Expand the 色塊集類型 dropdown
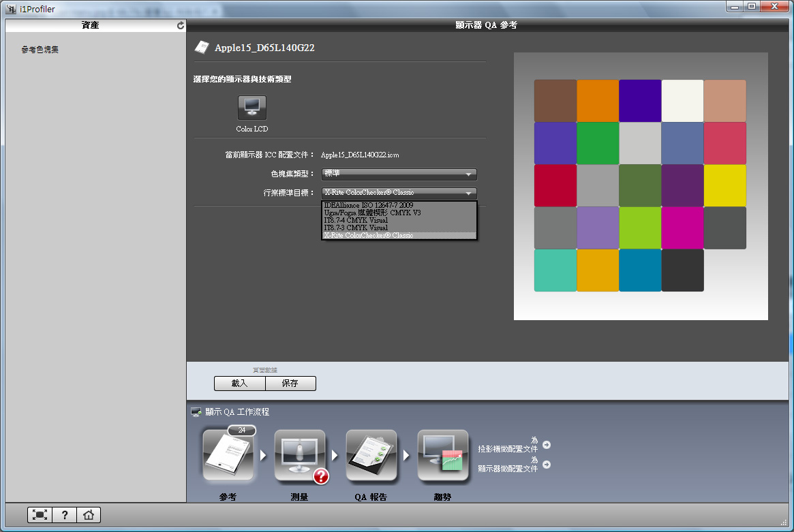 (399, 174)
